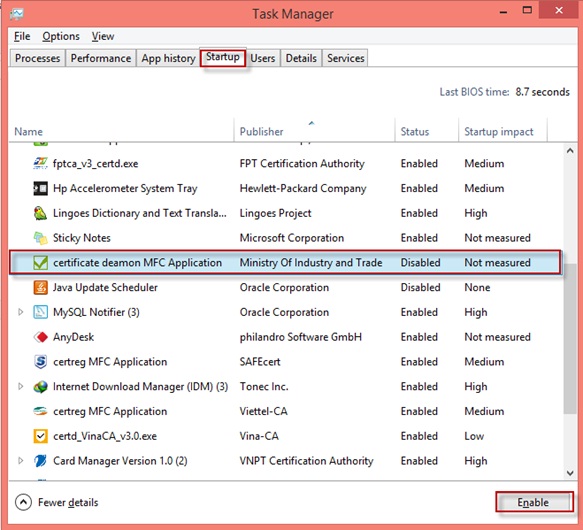This screenshot has width=583, height=530.
Task: Select the Startup tab
Action: tap(223, 57)
